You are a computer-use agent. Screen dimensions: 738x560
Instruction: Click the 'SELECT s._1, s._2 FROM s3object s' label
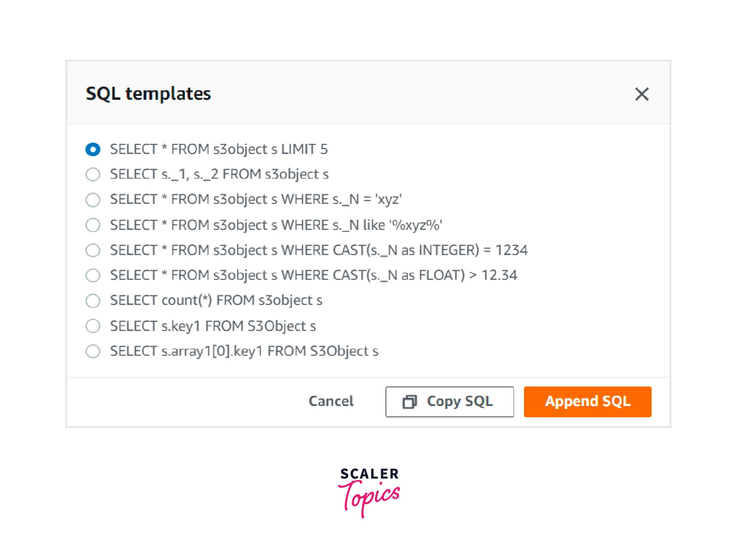(219, 174)
